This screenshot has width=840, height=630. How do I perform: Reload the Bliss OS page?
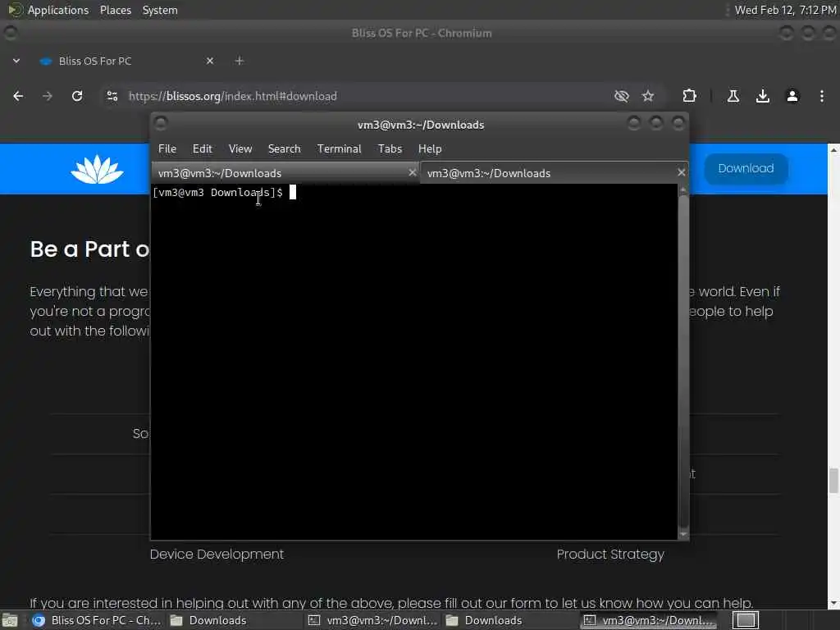click(x=77, y=96)
